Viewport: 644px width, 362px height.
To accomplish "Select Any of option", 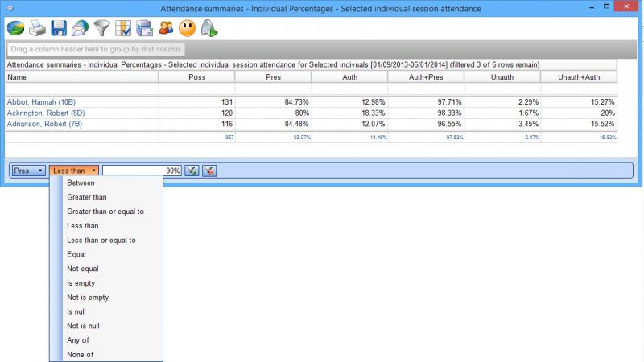I will point(78,340).
